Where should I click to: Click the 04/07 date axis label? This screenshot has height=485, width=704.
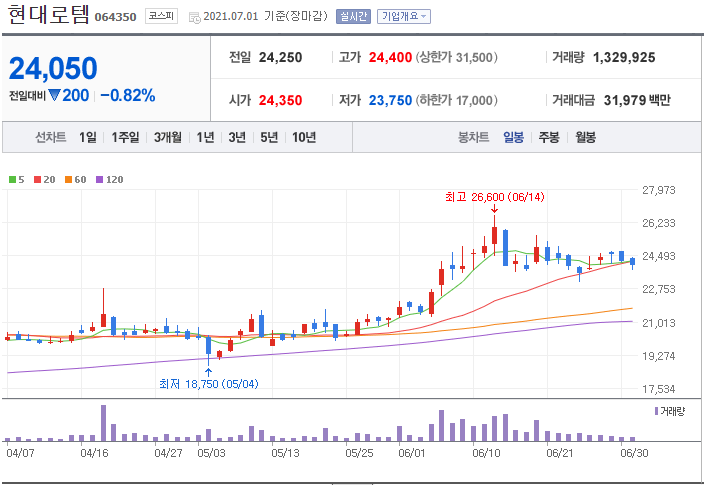point(20,453)
